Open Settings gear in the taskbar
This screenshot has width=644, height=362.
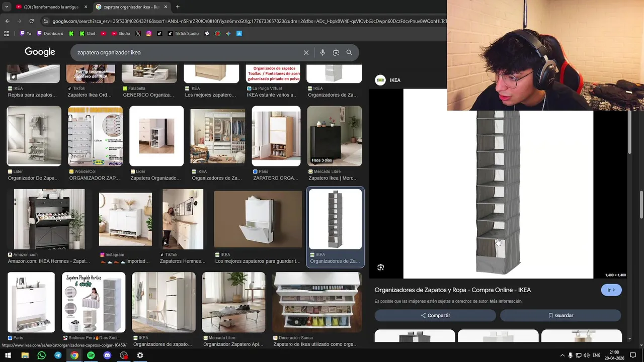[140, 355]
